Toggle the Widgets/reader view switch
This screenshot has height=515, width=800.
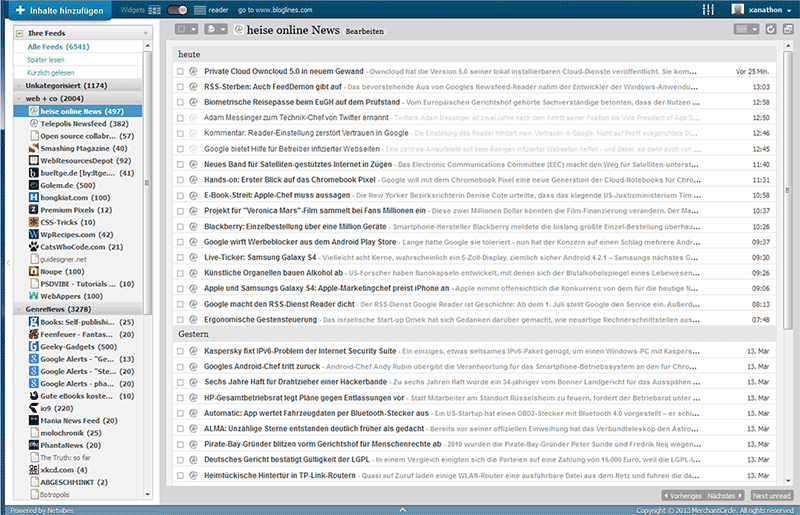[x=177, y=10]
